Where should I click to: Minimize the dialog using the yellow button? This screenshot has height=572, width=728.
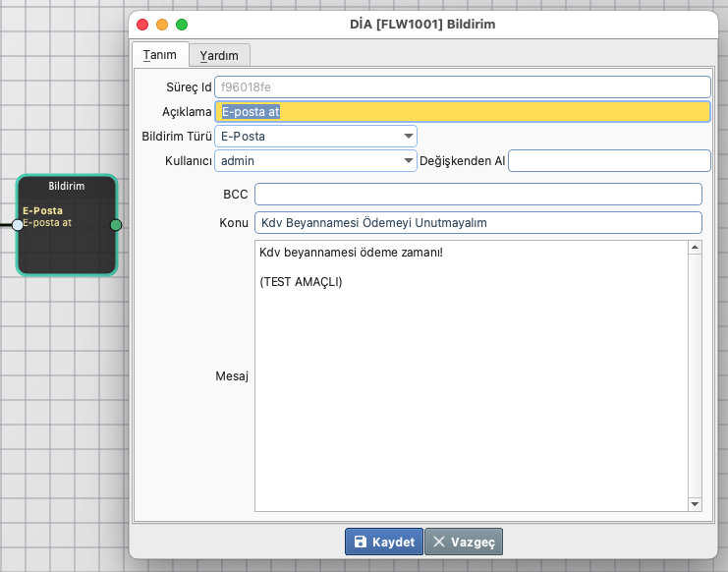(162, 23)
